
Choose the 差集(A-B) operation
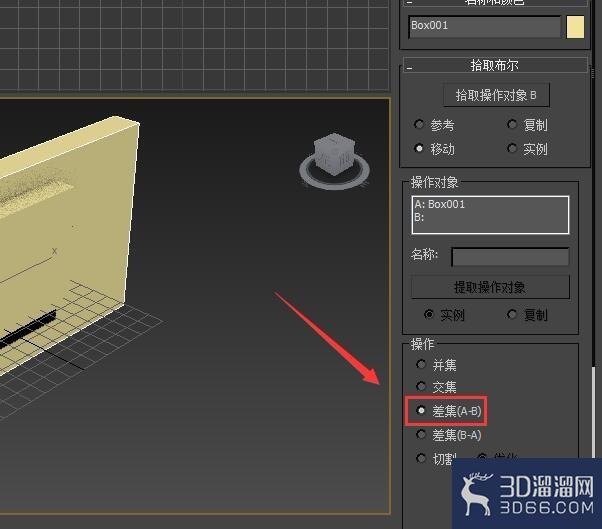(448, 411)
